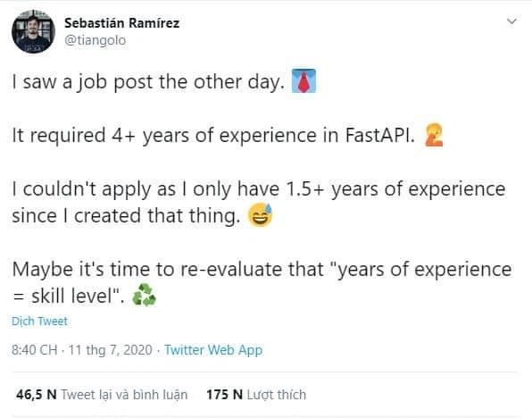Click the green recycling symbol emoji

pyautogui.click(x=144, y=295)
